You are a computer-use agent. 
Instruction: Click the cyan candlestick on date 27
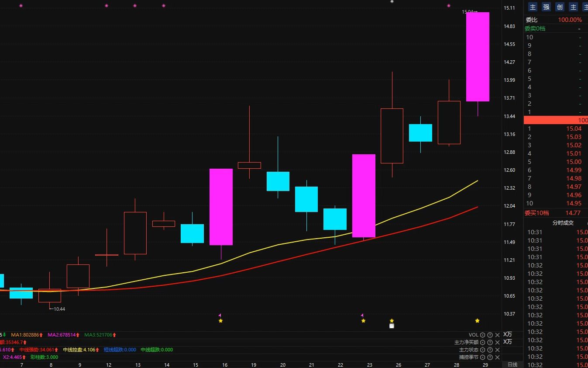420,133
